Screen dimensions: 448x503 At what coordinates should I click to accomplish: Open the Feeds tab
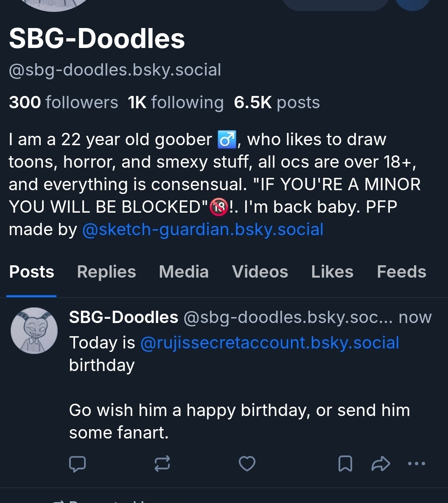coord(401,272)
